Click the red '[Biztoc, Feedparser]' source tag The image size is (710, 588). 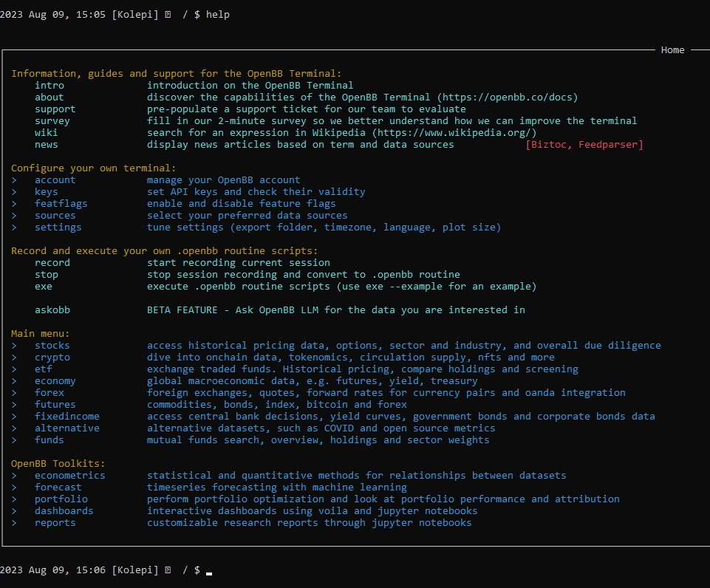pos(584,144)
